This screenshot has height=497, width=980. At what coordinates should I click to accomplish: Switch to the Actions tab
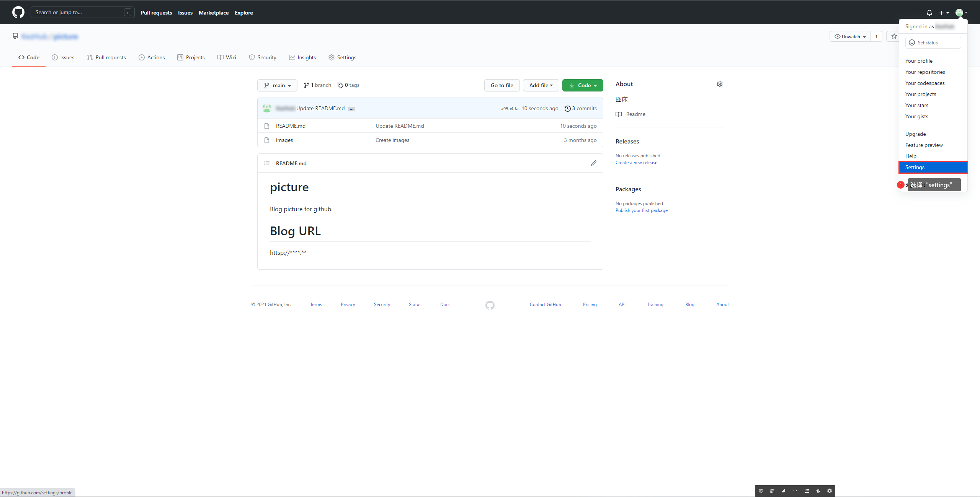(152, 57)
